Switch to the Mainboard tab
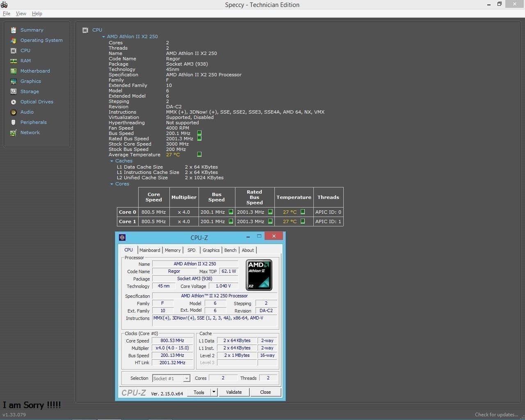Screen dimensions: 525x420 150,250
